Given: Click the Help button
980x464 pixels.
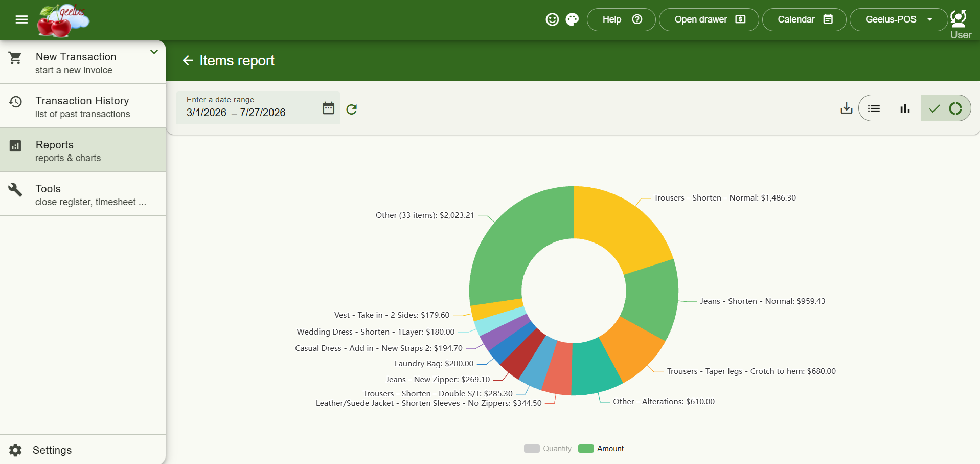Looking at the screenshot, I should (x=621, y=19).
